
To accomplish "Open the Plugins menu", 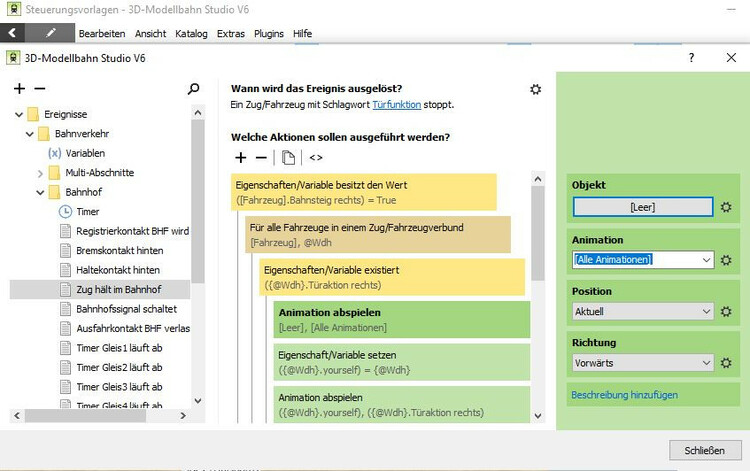I will [x=269, y=33].
